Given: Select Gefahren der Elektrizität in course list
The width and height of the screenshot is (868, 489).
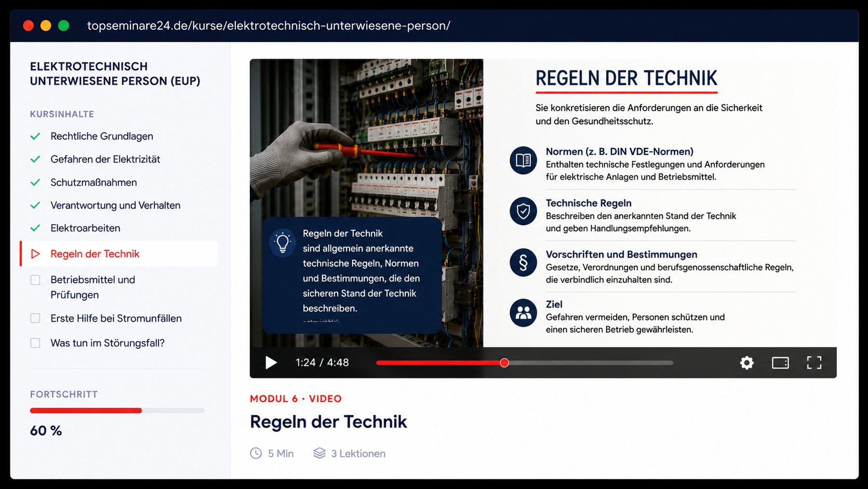Looking at the screenshot, I should point(105,159).
